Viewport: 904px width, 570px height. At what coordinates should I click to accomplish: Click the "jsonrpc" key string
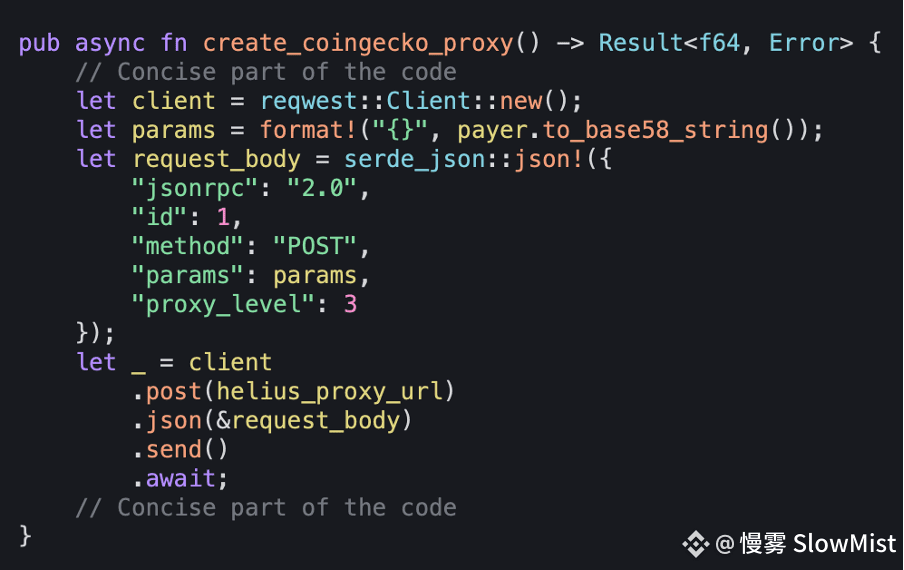click(195, 188)
